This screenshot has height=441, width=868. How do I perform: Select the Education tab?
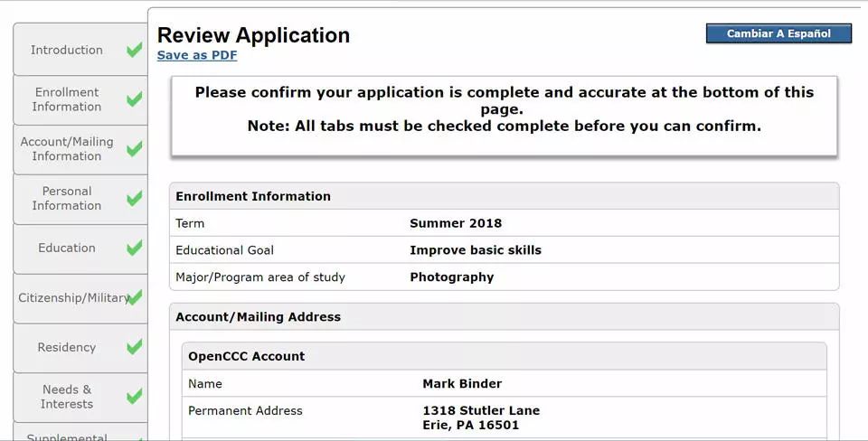(x=80, y=249)
